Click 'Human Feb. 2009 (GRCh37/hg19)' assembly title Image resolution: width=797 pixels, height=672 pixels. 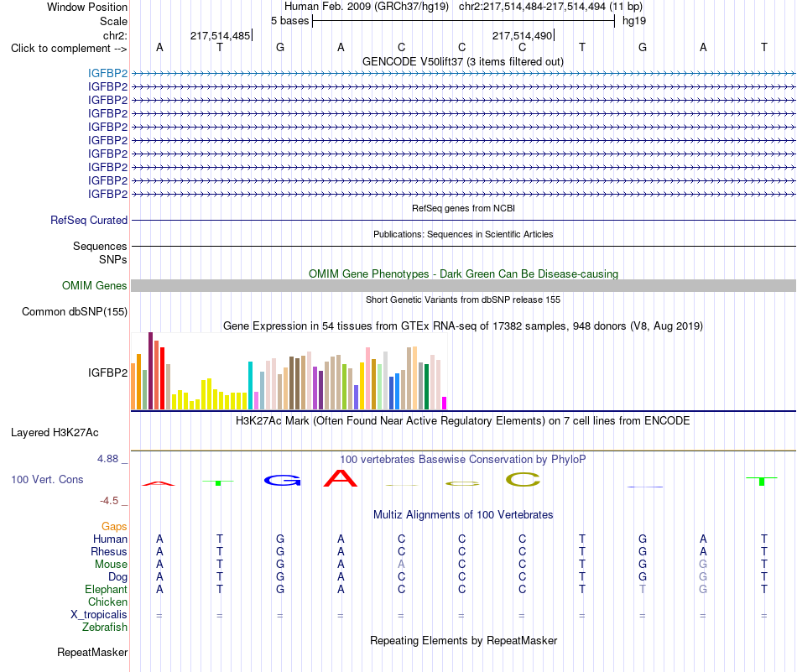pyautogui.click(x=367, y=7)
